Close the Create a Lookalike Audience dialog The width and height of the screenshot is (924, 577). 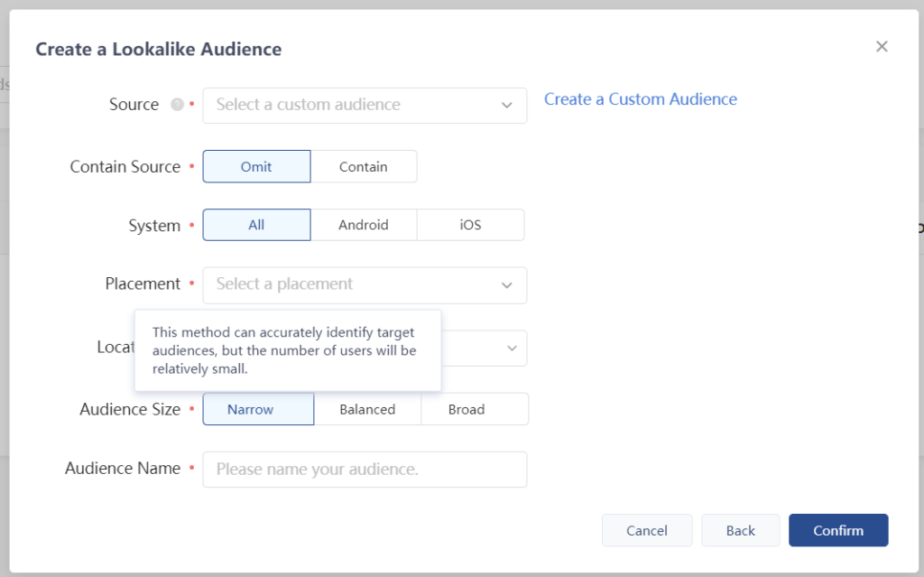[882, 47]
